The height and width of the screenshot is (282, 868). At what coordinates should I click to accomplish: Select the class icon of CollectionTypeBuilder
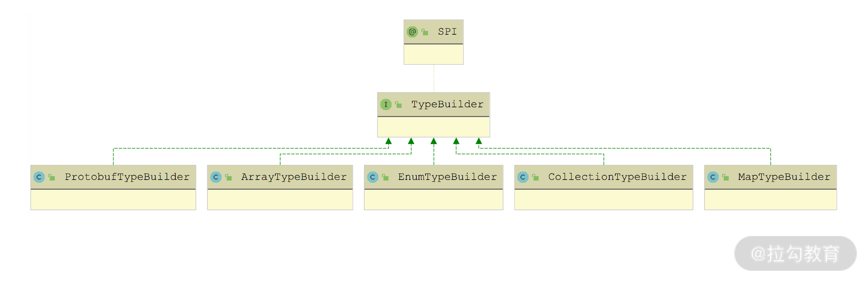pos(523,177)
